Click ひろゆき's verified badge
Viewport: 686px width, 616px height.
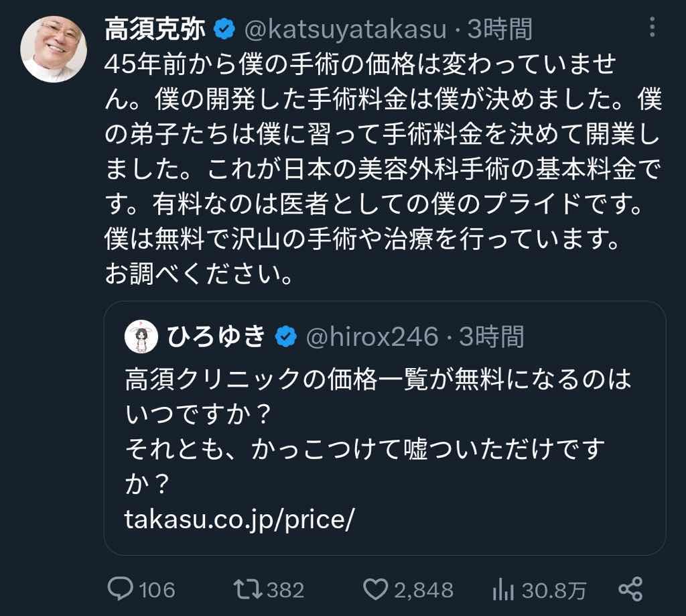[x=286, y=337]
